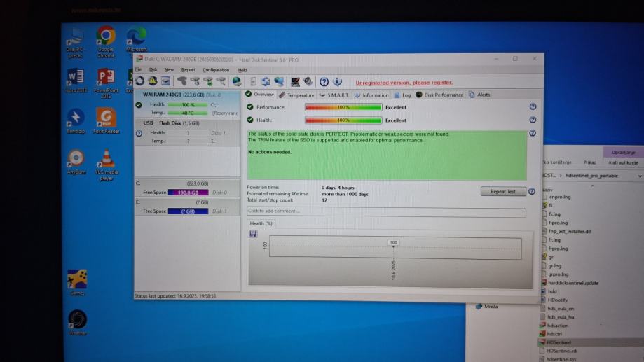The width and height of the screenshot is (644, 362).
Task: Click the help icon beside Performance bar
Action: point(533,106)
